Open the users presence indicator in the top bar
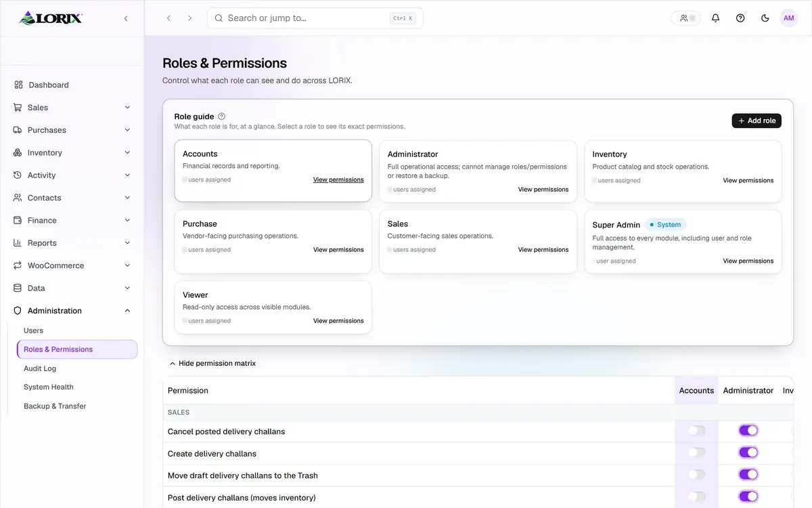812x508 pixels. (686, 18)
